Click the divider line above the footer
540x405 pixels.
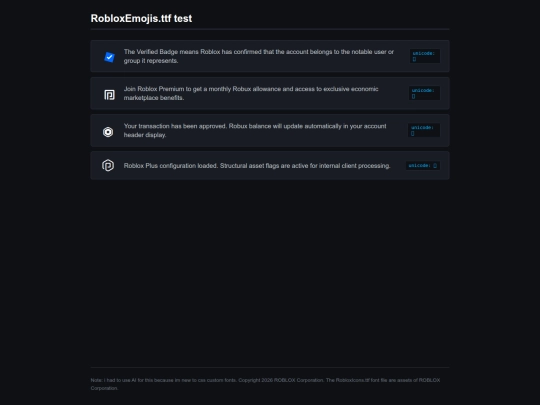coord(270,367)
